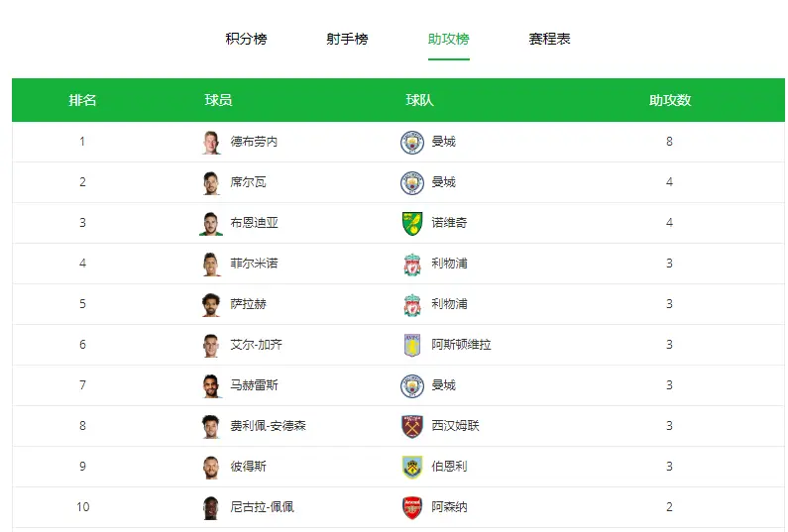
Task: Click the 西汉姆联 club crest
Action: pos(412,427)
